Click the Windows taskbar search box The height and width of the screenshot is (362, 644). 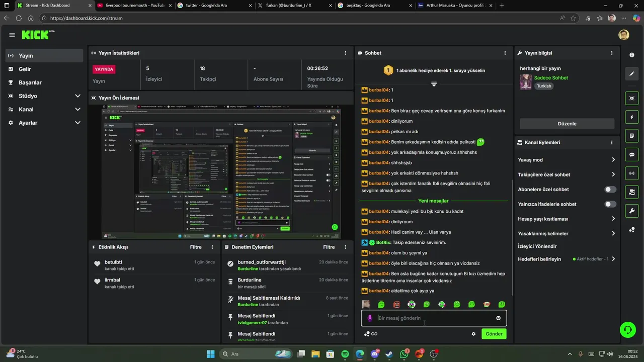(x=255, y=354)
